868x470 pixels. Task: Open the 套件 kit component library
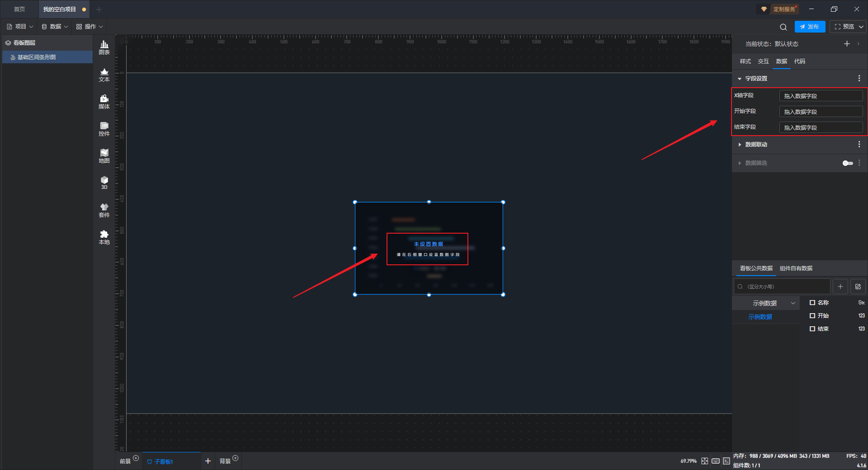tap(104, 211)
